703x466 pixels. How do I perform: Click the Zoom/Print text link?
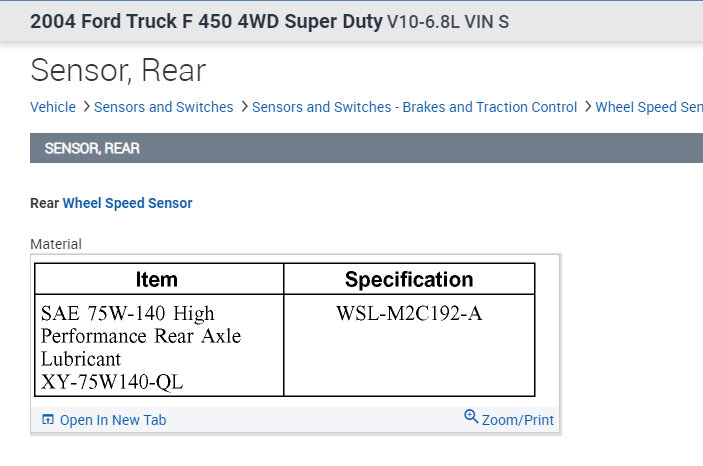517,420
